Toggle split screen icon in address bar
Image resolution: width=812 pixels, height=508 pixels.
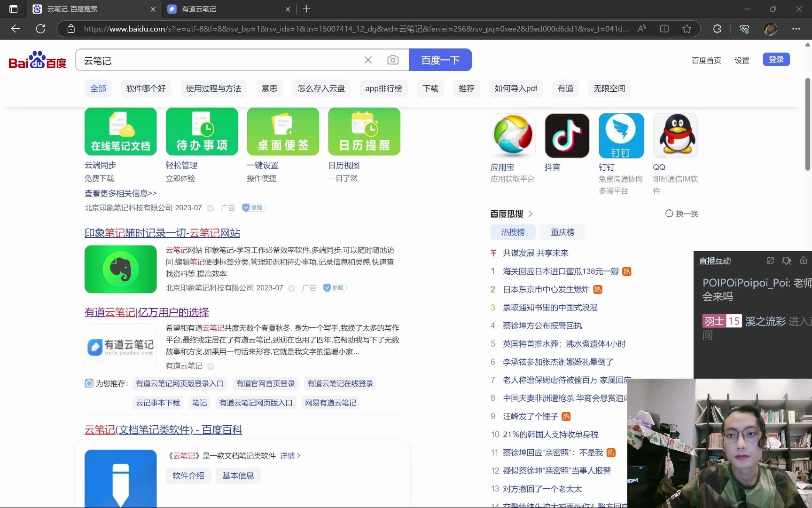[664, 29]
